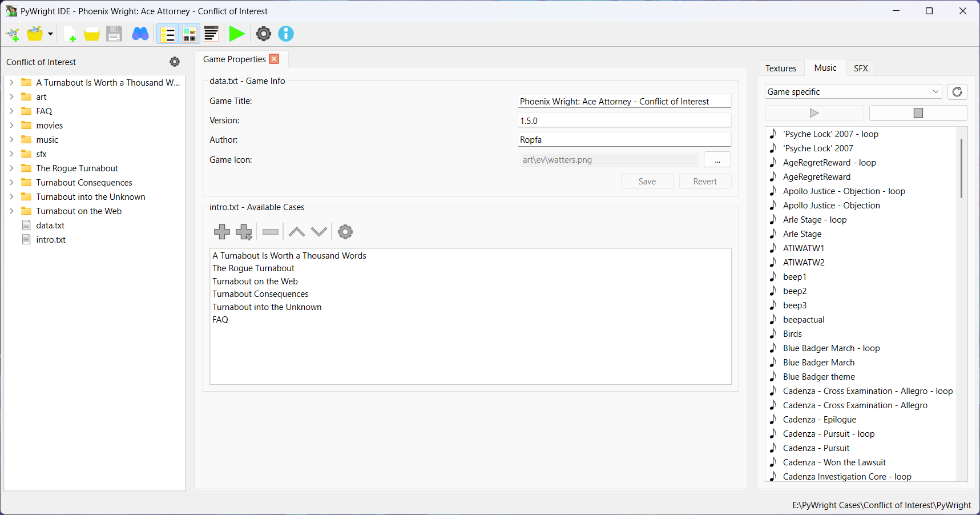Expand Turnabout Consequences folder in tree
The width and height of the screenshot is (980, 515).
click(11, 183)
